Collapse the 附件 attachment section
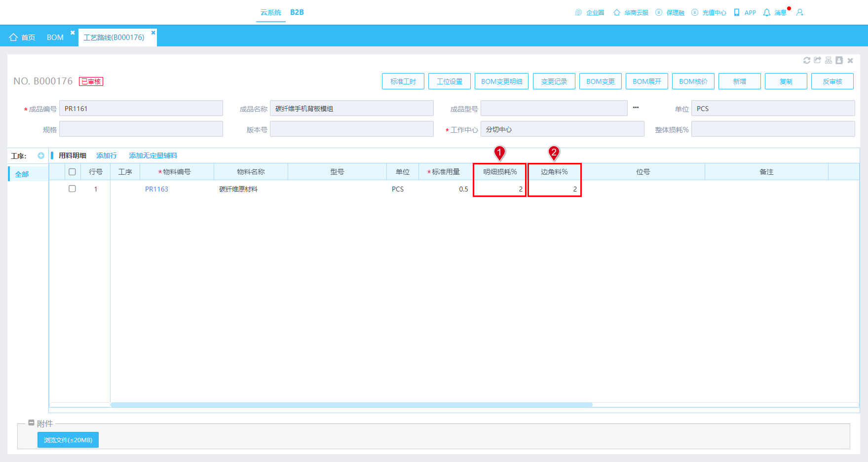The image size is (868, 462). 32,423
